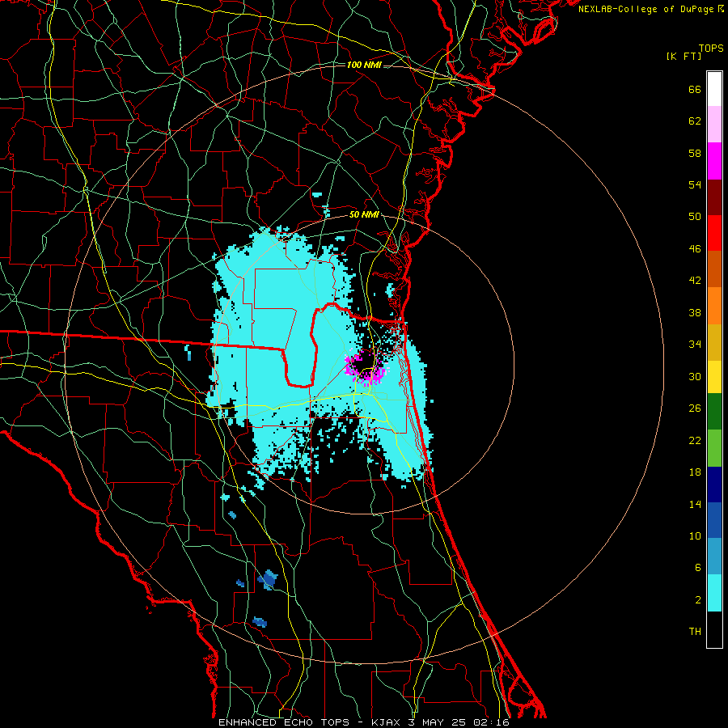This screenshot has height=728, width=728.
Task: Pick the orange 42 kft legend swatch
Action: click(x=714, y=306)
